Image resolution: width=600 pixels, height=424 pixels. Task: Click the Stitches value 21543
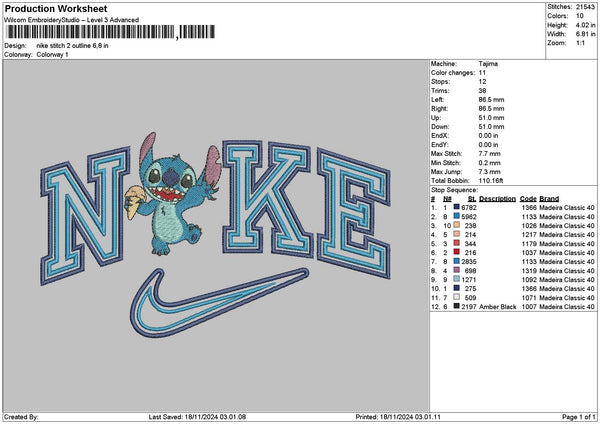(x=585, y=7)
